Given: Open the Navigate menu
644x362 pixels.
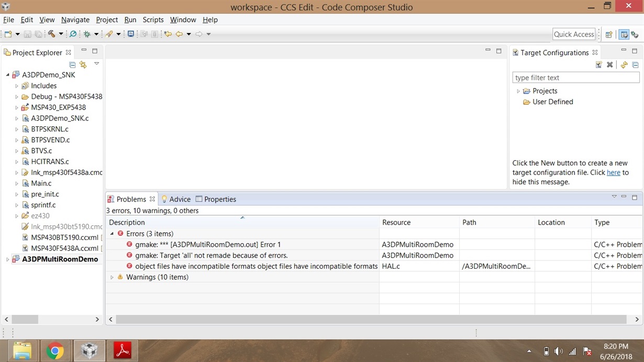Looking at the screenshot, I should click(75, 19).
